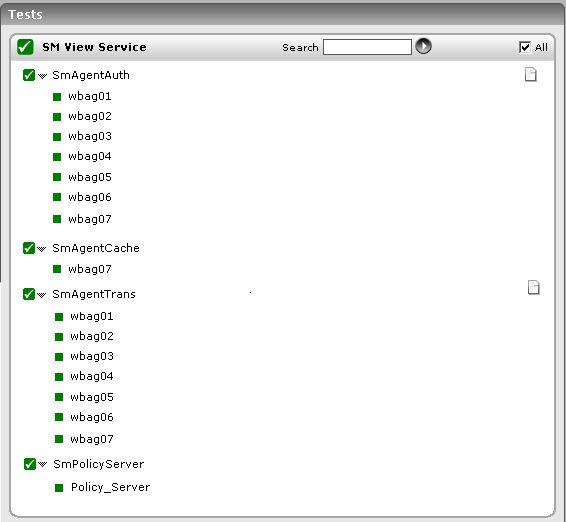Click green status square of SmAgentAuth wbag01
Viewport: 566px width, 522px height.
click(x=57, y=97)
